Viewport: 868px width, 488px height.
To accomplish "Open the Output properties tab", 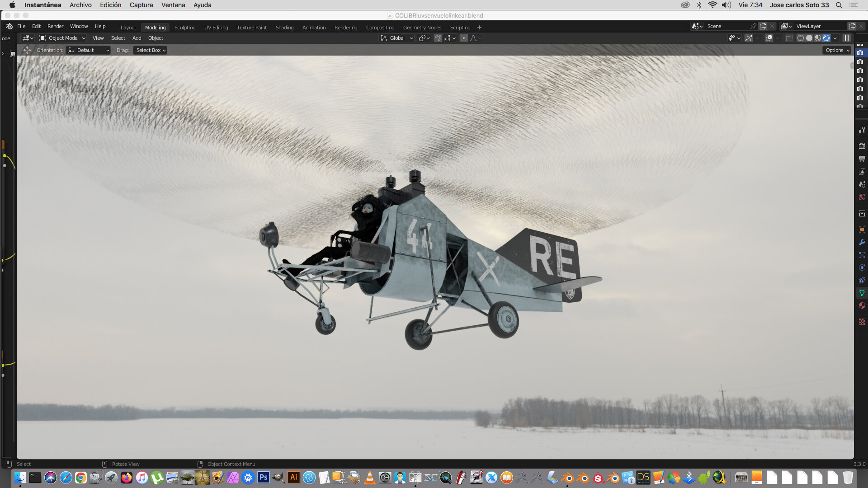I will (x=862, y=159).
